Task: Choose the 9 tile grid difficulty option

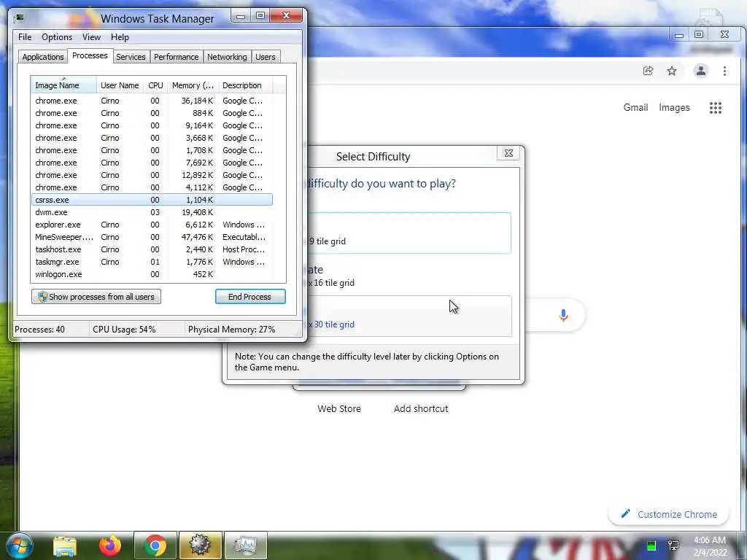Action: [409, 233]
